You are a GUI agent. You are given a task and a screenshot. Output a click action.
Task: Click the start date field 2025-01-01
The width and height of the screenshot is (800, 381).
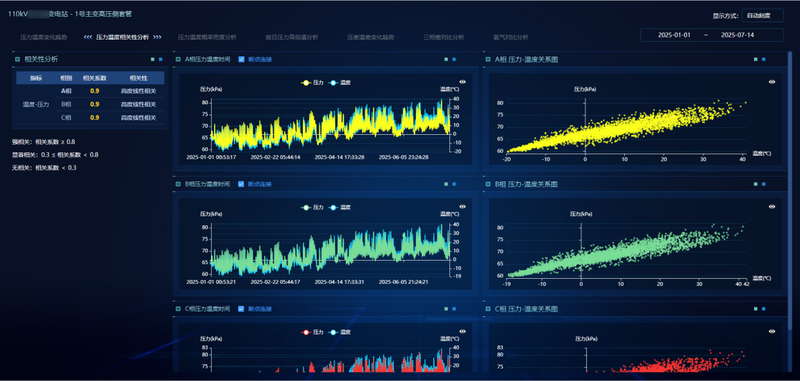click(x=673, y=35)
